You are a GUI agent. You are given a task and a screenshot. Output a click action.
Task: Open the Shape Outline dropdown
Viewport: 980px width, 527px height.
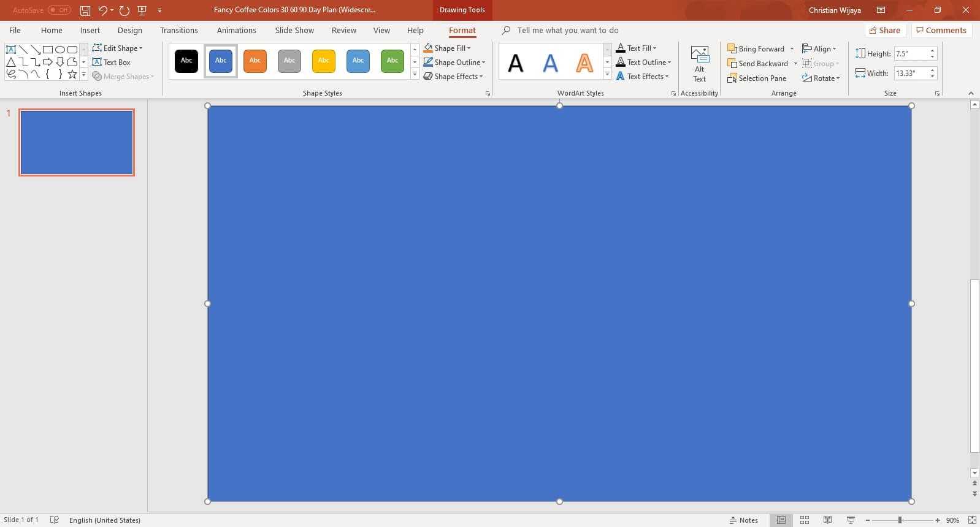[454, 62]
